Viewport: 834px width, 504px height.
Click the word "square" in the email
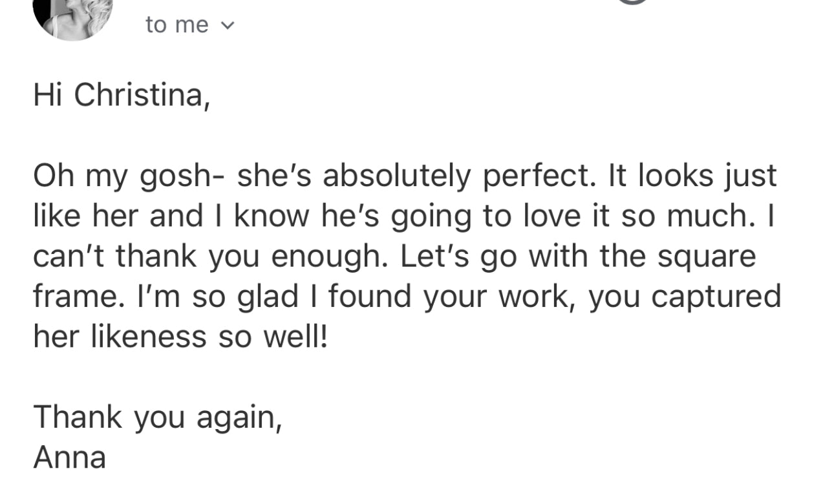click(707, 258)
